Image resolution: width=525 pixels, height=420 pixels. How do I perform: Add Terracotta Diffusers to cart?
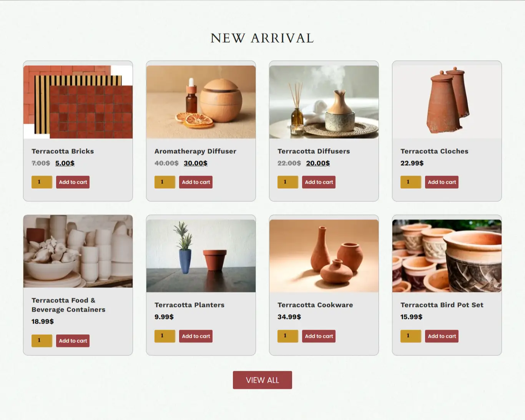pyautogui.click(x=319, y=182)
